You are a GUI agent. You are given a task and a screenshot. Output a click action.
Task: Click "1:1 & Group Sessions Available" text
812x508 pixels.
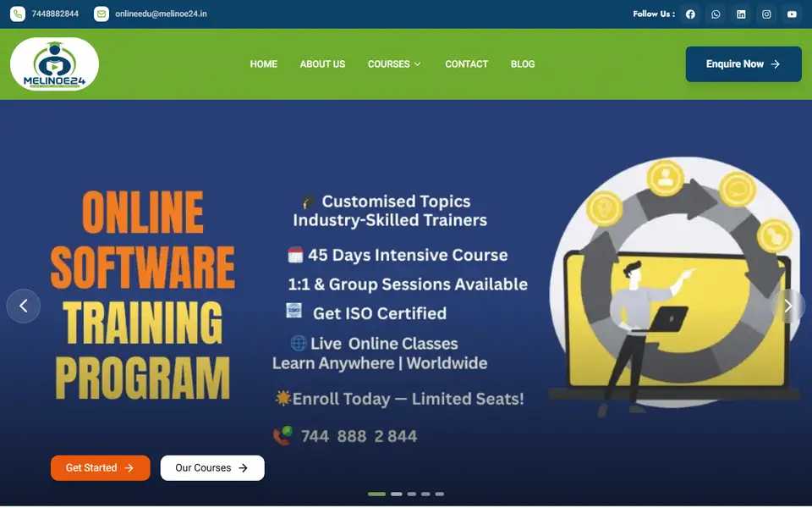(408, 284)
